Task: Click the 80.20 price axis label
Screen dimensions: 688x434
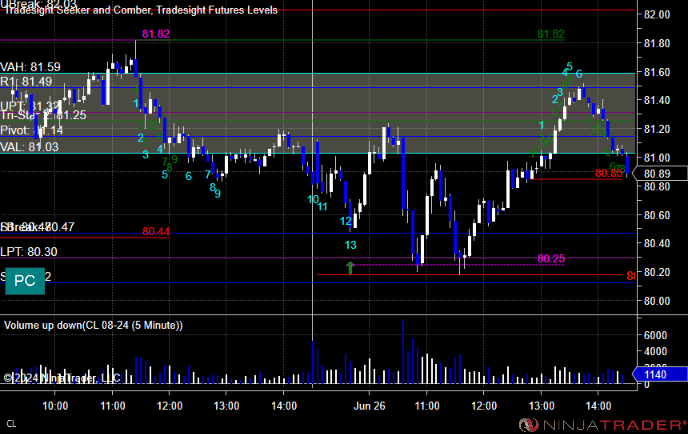Action: pos(657,273)
